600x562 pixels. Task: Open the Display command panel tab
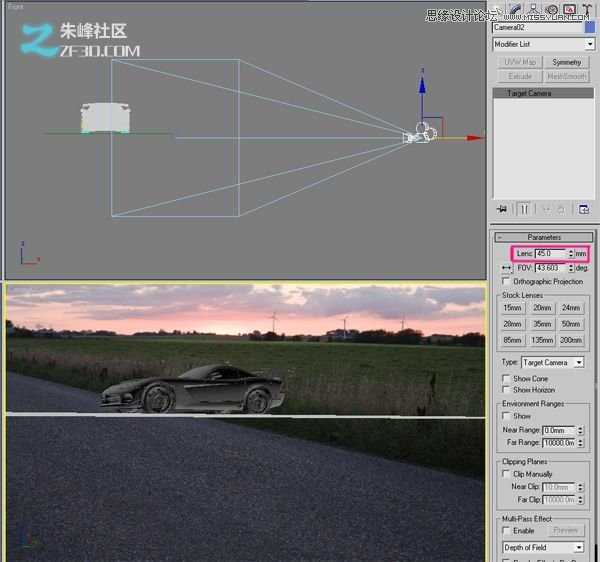(570, 10)
